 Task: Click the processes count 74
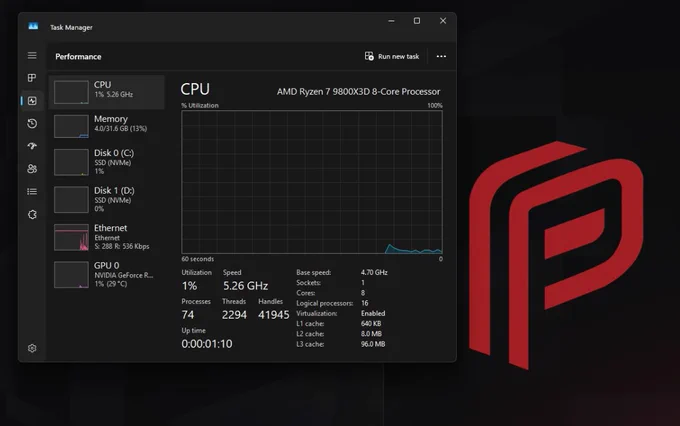[188, 315]
